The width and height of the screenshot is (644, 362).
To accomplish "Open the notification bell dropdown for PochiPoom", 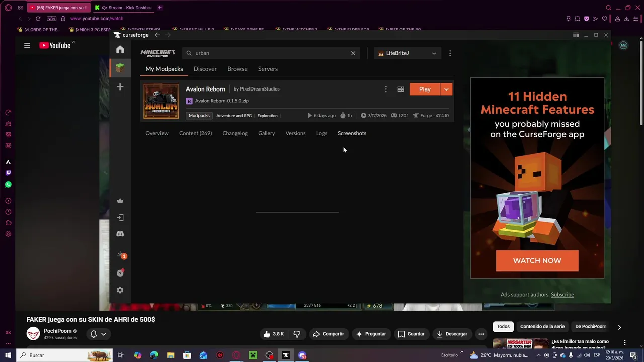I will click(98, 334).
